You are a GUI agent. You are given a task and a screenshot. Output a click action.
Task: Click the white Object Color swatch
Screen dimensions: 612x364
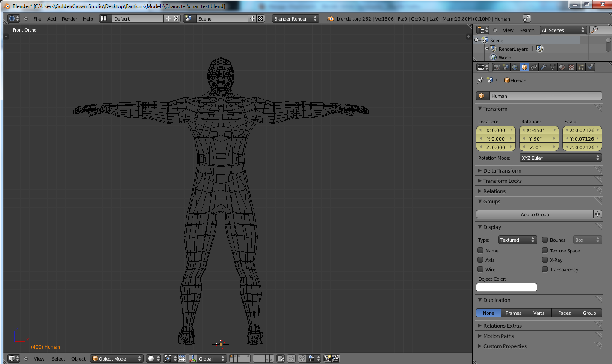click(506, 287)
